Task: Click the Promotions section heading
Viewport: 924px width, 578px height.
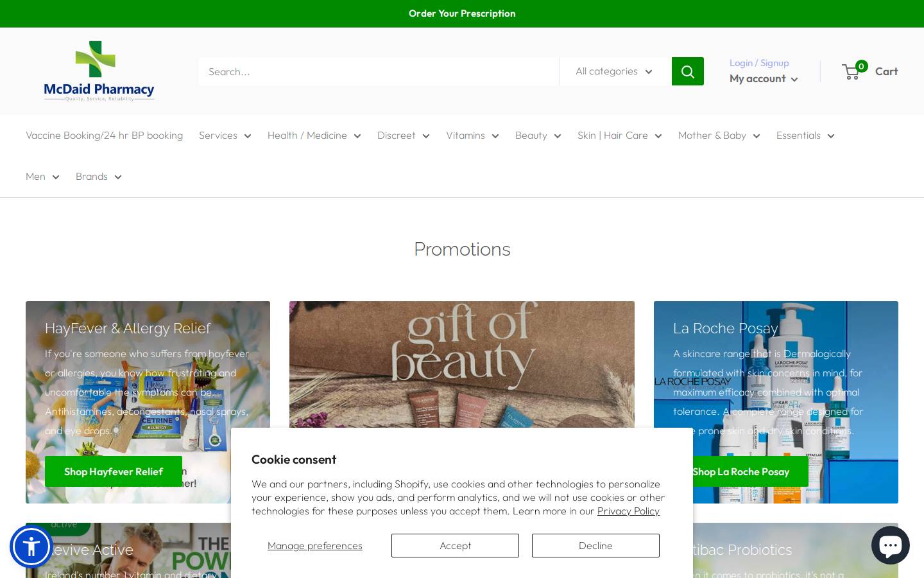Action: pyautogui.click(x=462, y=249)
